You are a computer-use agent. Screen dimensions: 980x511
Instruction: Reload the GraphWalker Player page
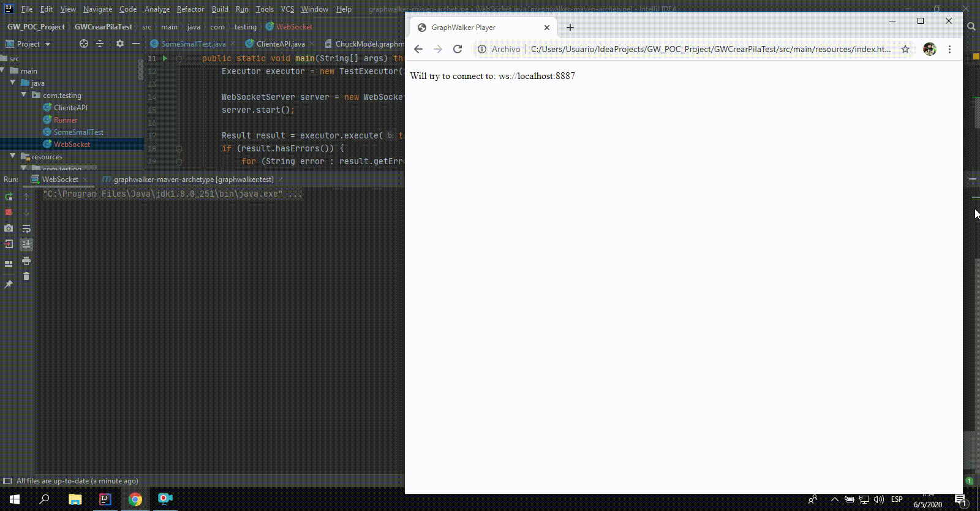point(458,49)
